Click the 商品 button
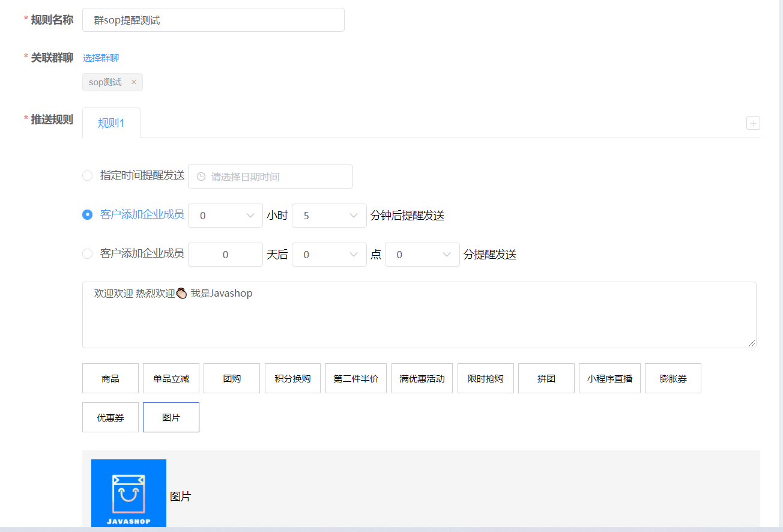 110,378
